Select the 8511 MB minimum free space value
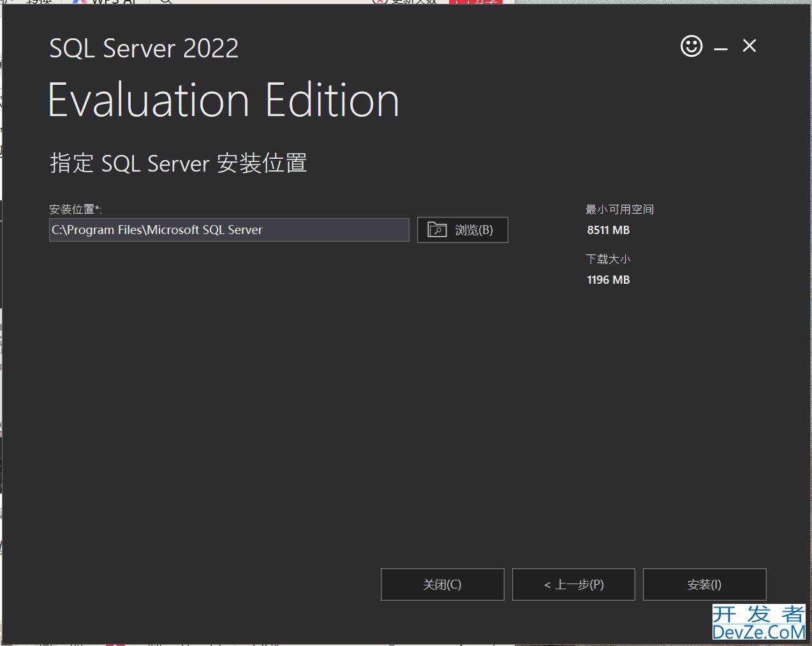This screenshot has width=812, height=646. [609, 230]
